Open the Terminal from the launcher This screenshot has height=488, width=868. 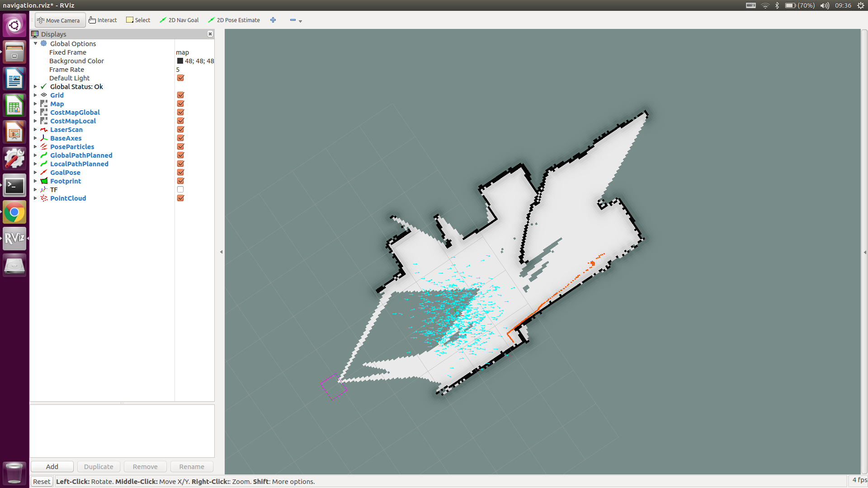pyautogui.click(x=14, y=186)
